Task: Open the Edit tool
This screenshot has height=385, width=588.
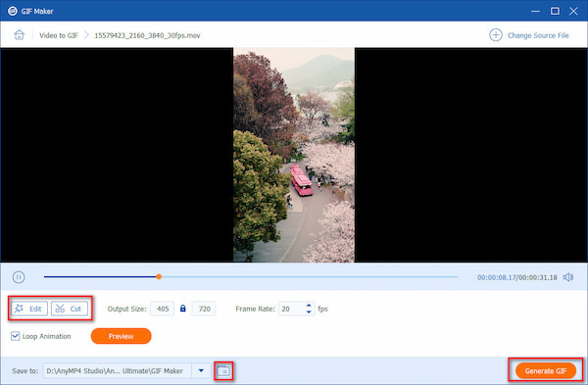Action: pos(29,309)
